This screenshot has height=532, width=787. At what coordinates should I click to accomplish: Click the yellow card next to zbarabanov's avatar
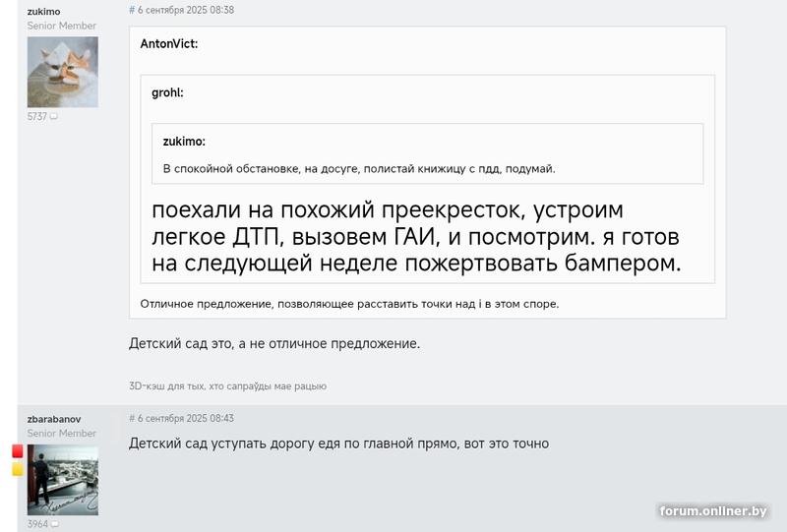[x=17, y=469]
